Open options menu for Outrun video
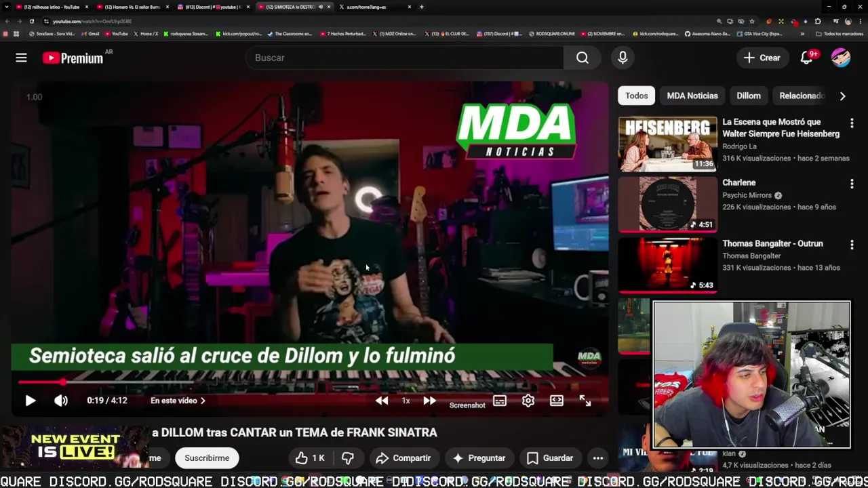The width and height of the screenshot is (868, 488). click(x=852, y=245)
